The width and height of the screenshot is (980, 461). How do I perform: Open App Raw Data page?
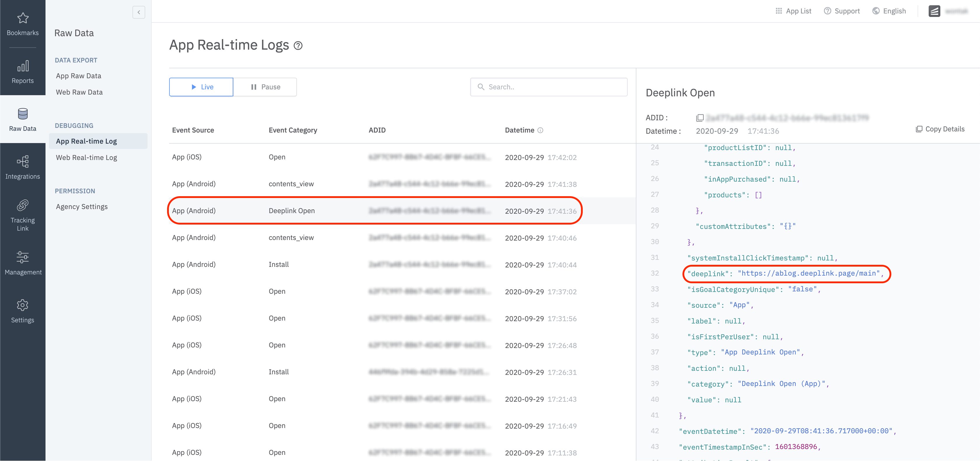point(79,76)
